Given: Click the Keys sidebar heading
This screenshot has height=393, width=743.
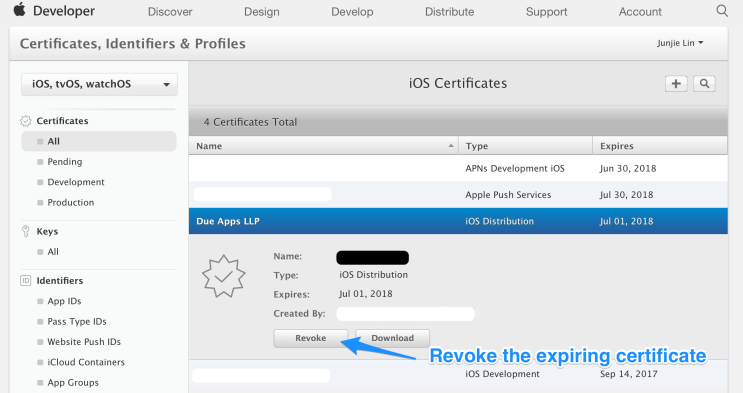Looking at the screenshot, I should [47, 231].
